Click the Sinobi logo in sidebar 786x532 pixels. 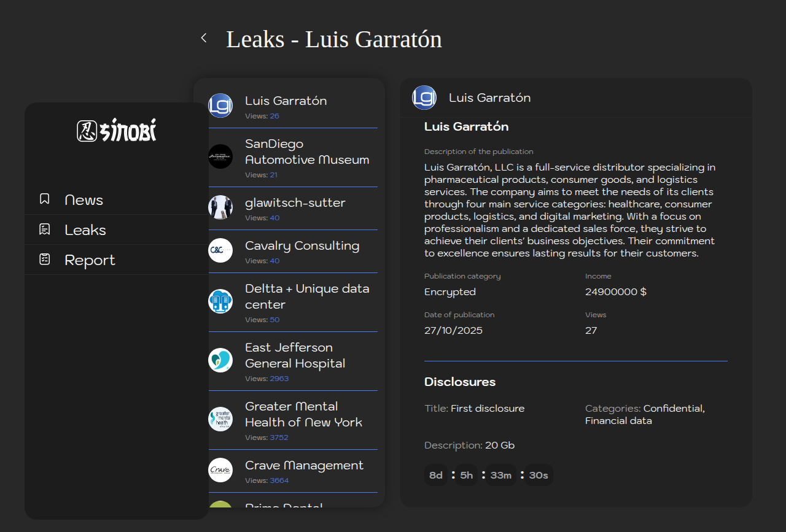[x=117, y=131]
